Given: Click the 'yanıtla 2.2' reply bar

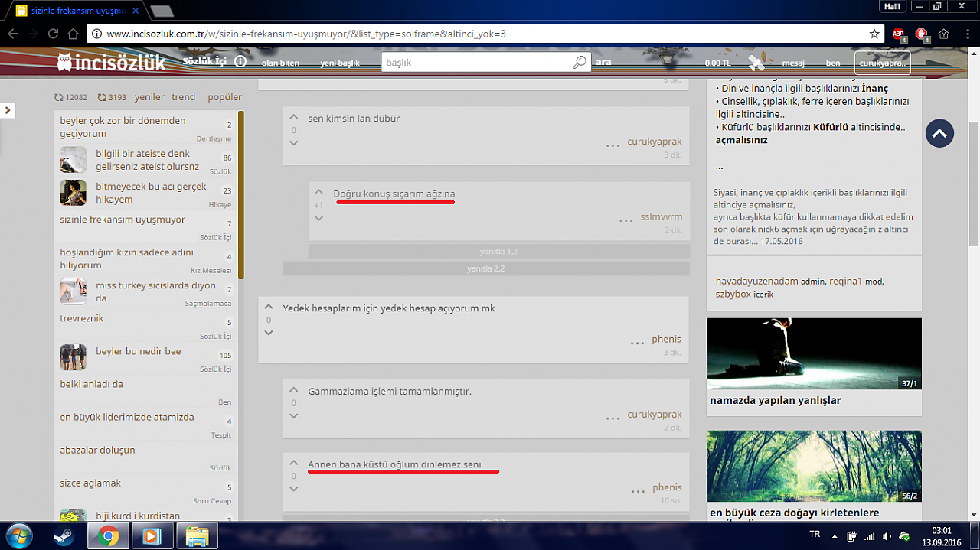Looking at the screenshot, I should [486, 268].
